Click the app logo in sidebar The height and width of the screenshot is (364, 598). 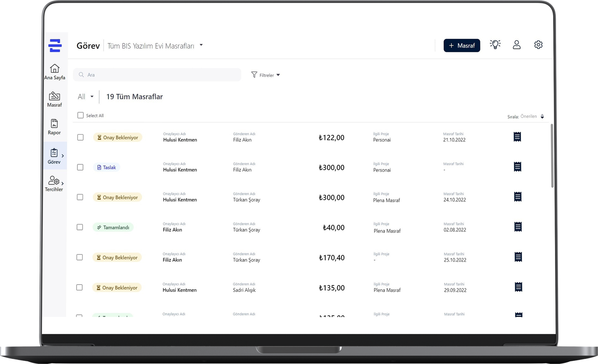55,46
